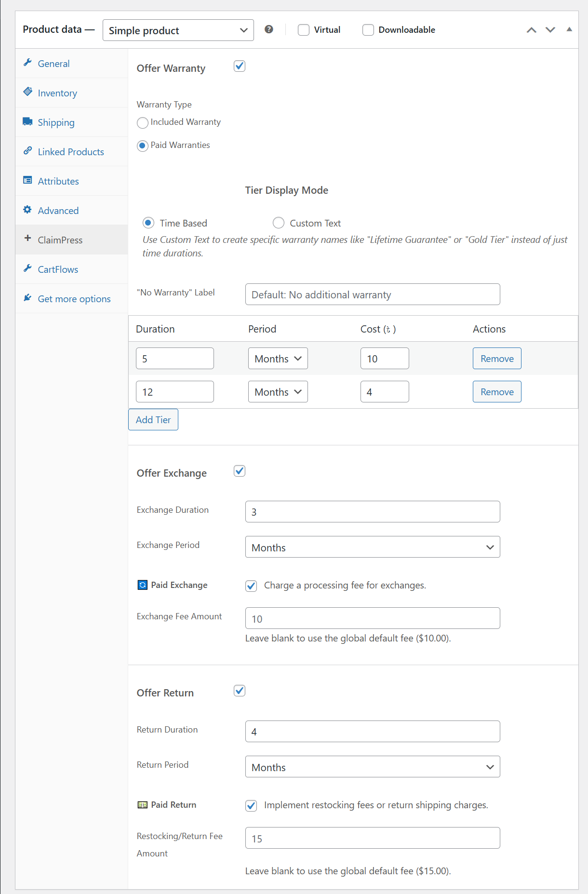
Task: Switch to the CartFlows tab
Action: pyautogui.click(x=58, y=269)
